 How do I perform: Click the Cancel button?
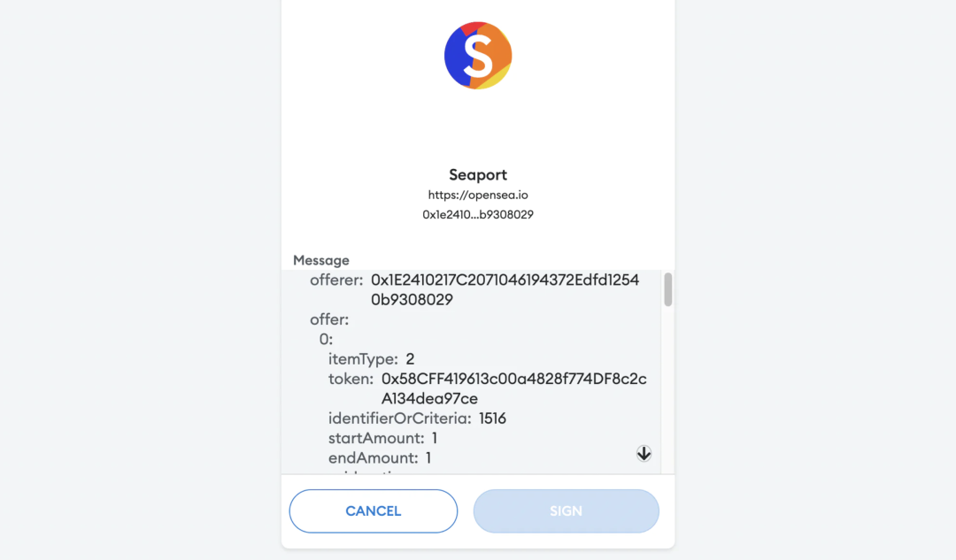tap(374, 510)
